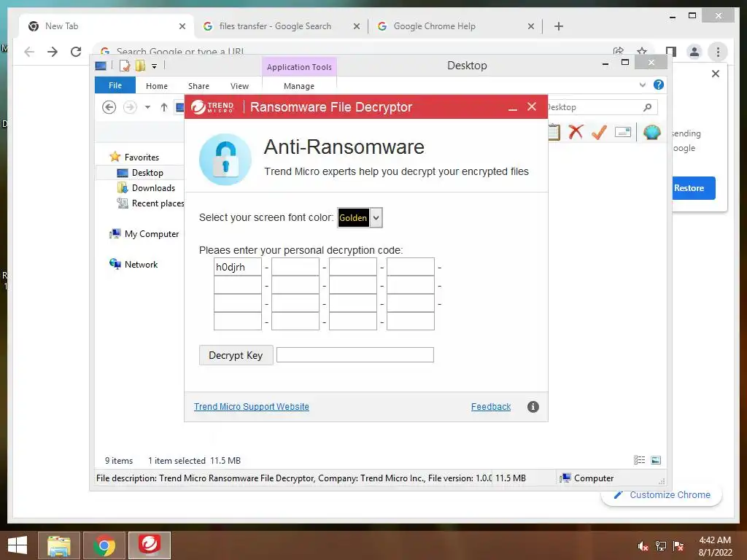The width and height of the screenshot is (747, 560).
Task: Open Trend Micro Support Website link
Action: pyautogui.click(x=252, y=407)
